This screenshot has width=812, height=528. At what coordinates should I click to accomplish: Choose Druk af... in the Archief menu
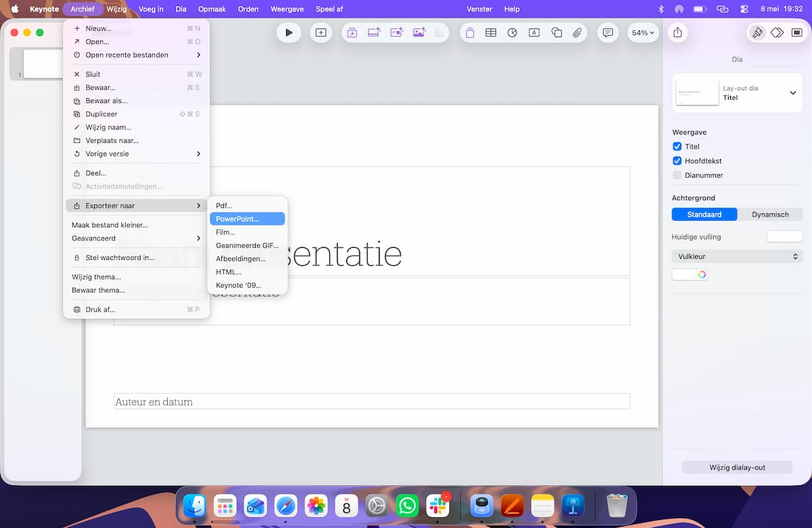click(x=137, y=309)
